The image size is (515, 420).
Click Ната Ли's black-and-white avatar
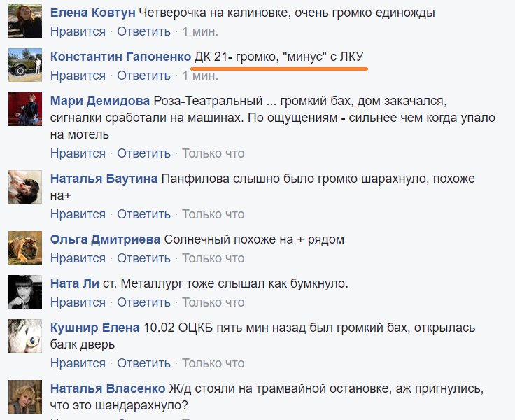(25, 292)
